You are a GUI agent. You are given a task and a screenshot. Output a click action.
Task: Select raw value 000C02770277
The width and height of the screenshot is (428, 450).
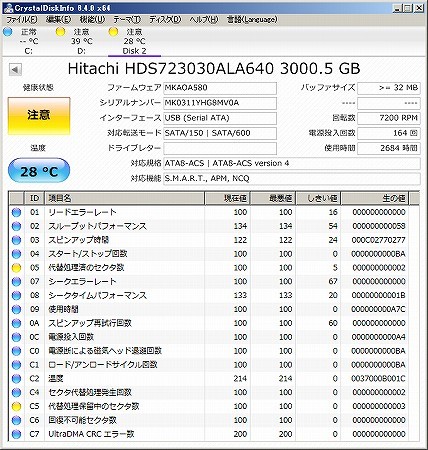378,240
